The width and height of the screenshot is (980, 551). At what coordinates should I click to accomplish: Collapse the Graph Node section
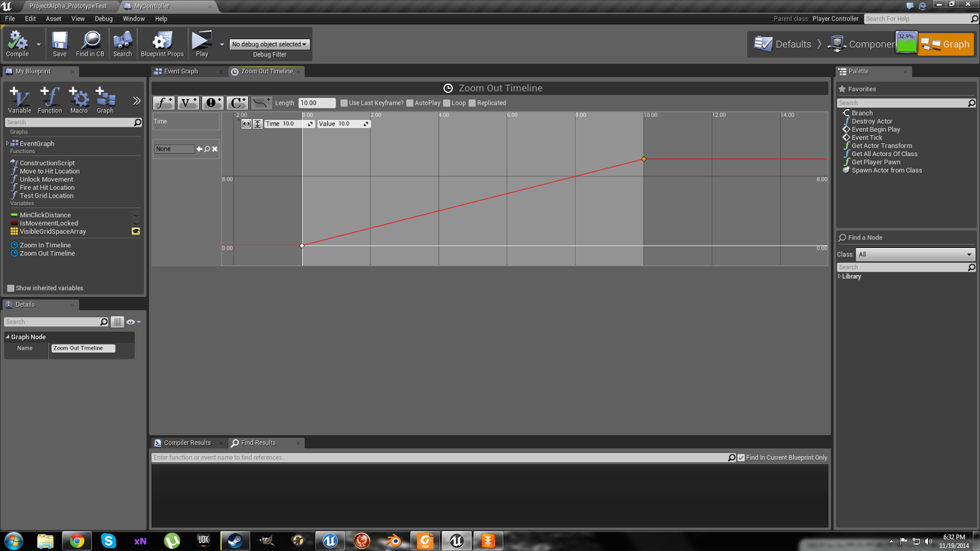click(x=7, y=337)
